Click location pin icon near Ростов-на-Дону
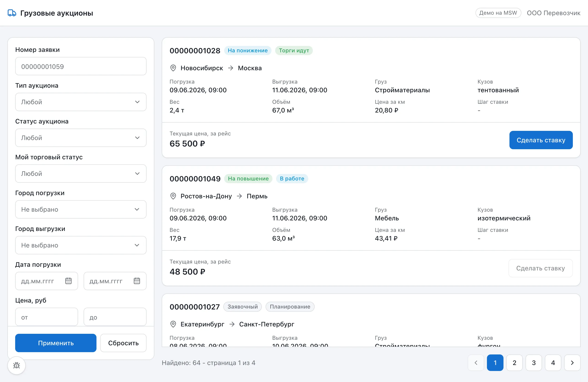The width and height of the screenshot is (588, 382). tap(173, 196)
